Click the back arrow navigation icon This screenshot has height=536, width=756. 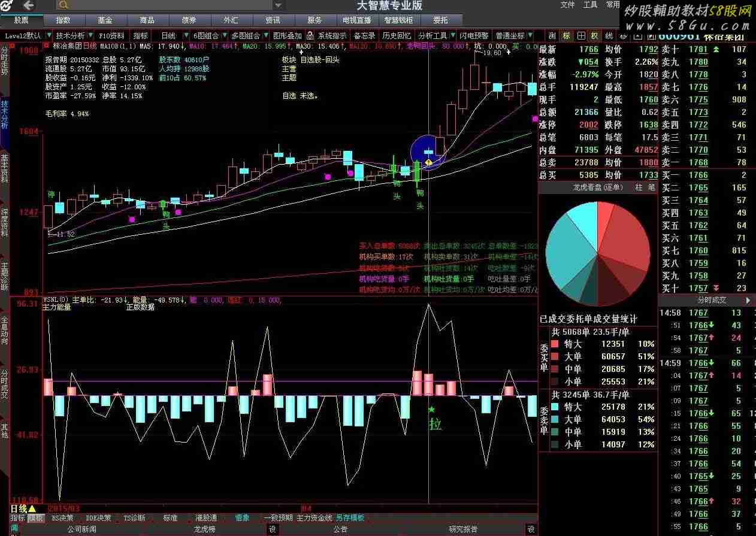click(28, 5)
